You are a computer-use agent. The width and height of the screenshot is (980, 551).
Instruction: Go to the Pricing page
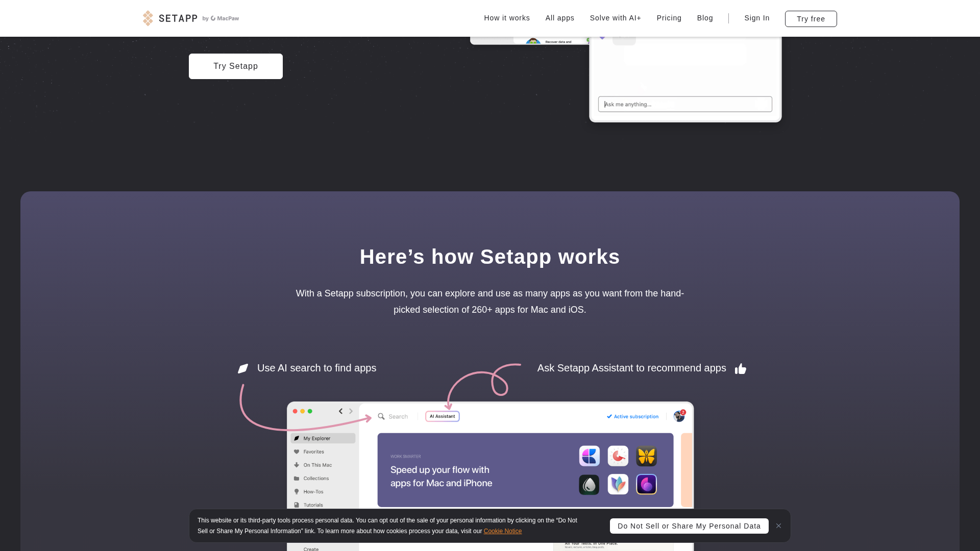[x=669, y=18]
